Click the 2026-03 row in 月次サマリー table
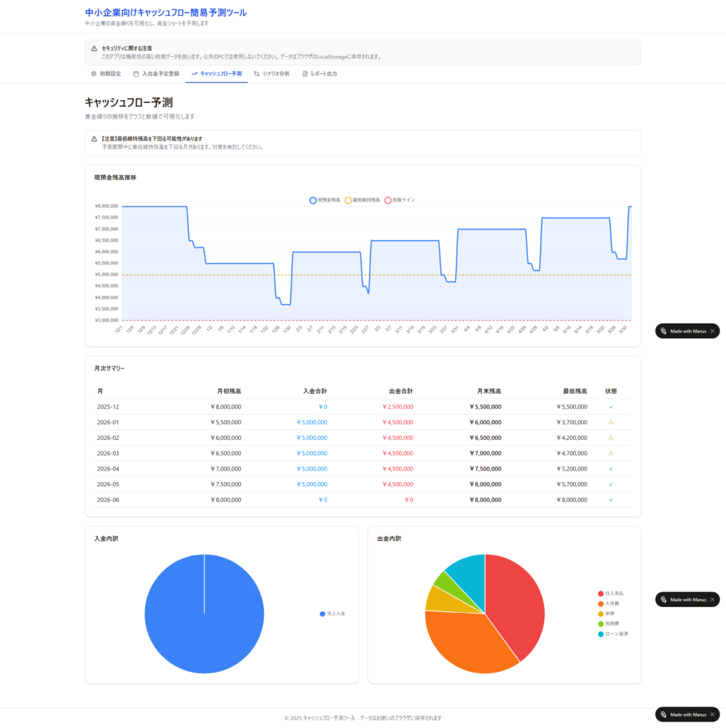 coord(362,453)
